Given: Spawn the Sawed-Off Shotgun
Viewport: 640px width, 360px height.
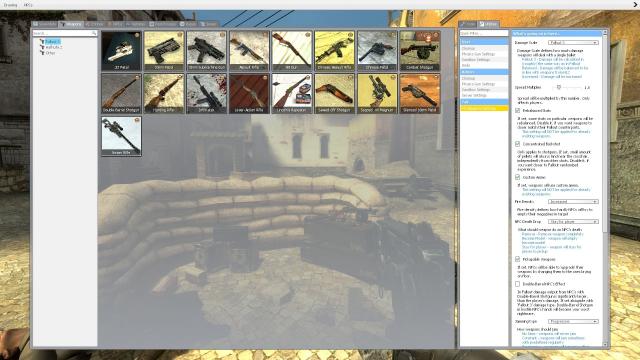Looking at the screenshot, I should [334, 93].
